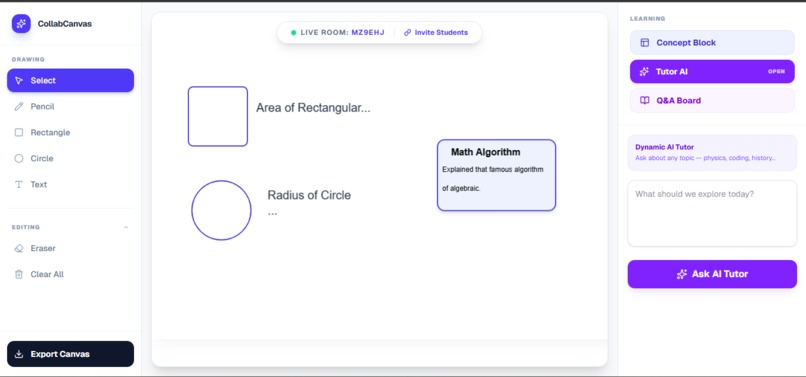806x377 pixels.
Task: Click the CollabCanvas sparkle logo icon
Action: [x=21, y=24]
